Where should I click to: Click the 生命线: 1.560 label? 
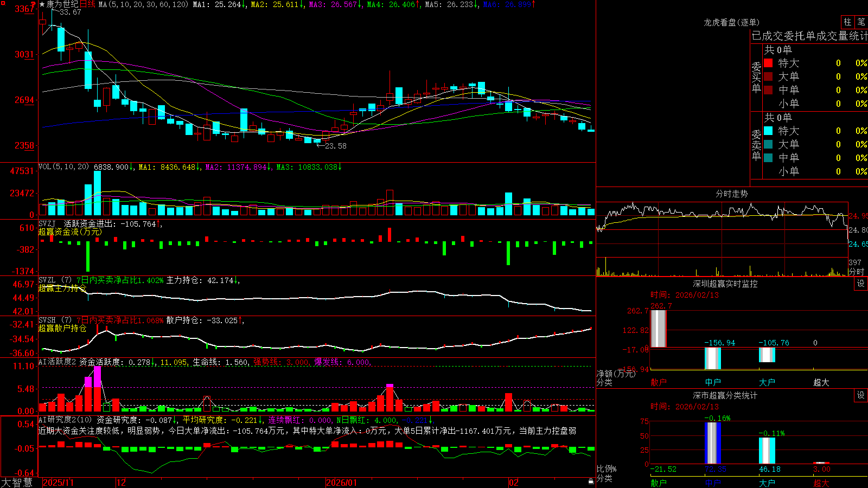tap(221, 362)
